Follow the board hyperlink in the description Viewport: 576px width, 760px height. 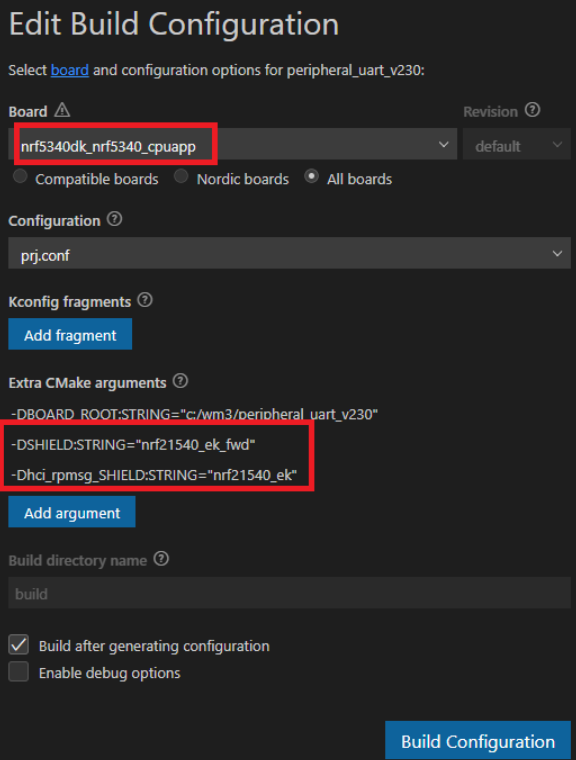[70, 70]
